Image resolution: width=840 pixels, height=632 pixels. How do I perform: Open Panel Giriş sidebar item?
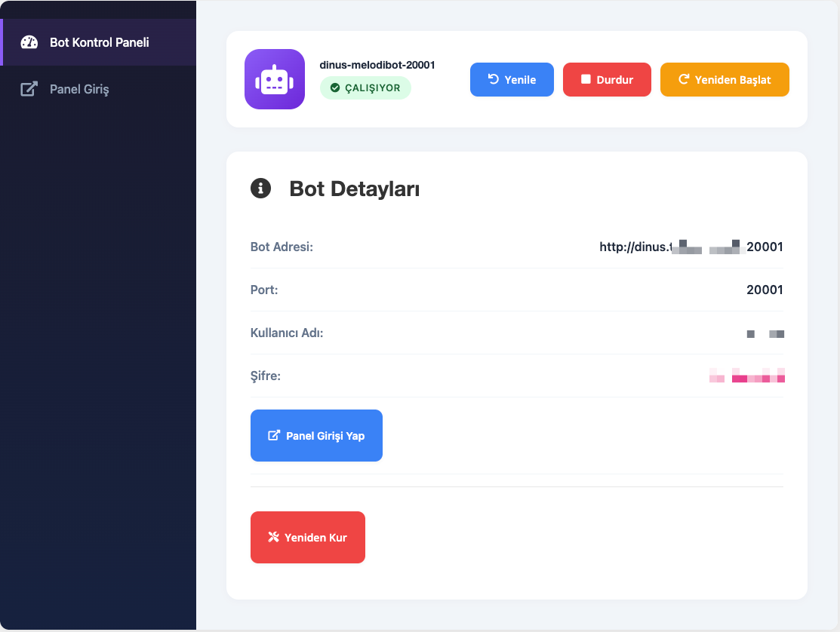tap(98, 89)
